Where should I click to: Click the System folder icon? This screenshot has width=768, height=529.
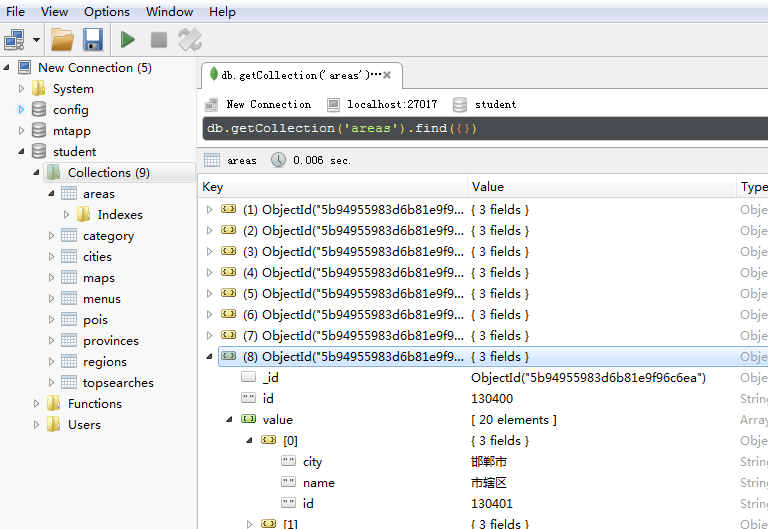point(39,89)
